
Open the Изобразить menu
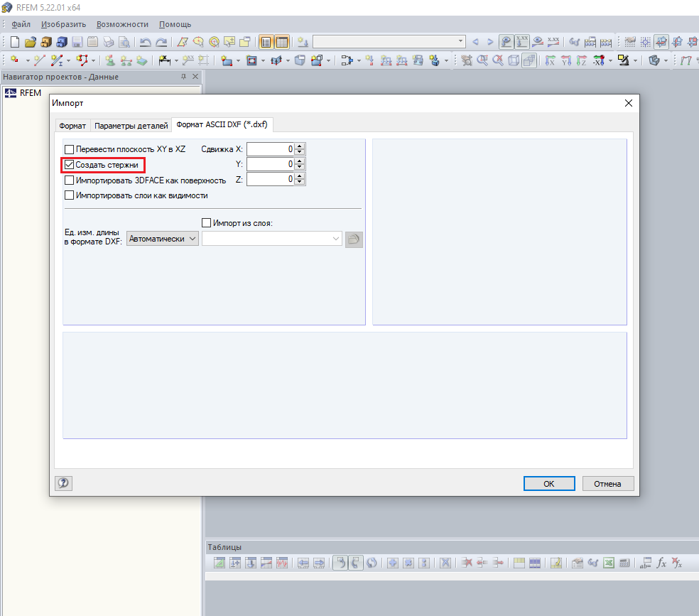pos(63,24)
